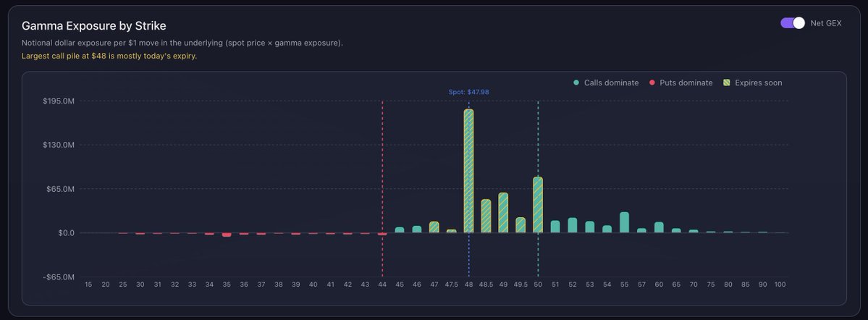Click the Puts dominate legend text

(x=686, y=83)
